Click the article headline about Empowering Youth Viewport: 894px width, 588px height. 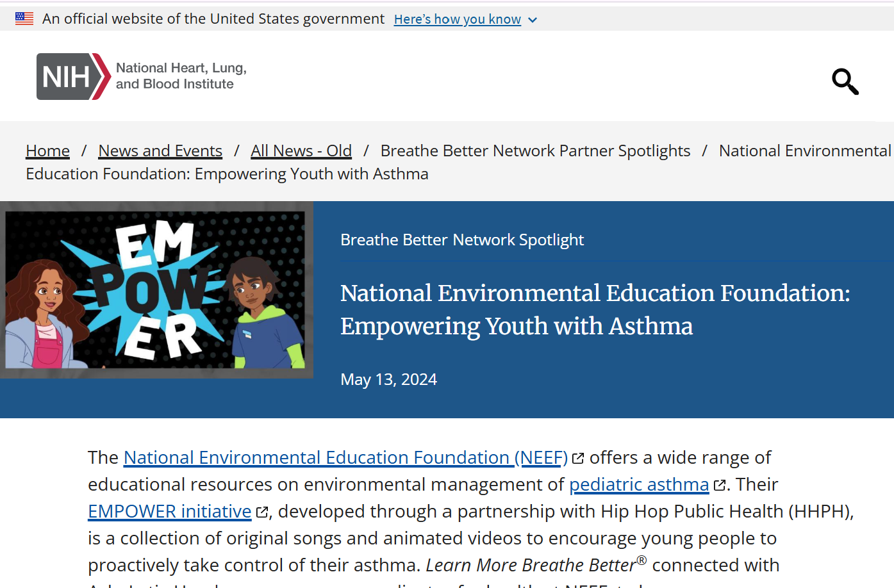(x=595, y=309)
